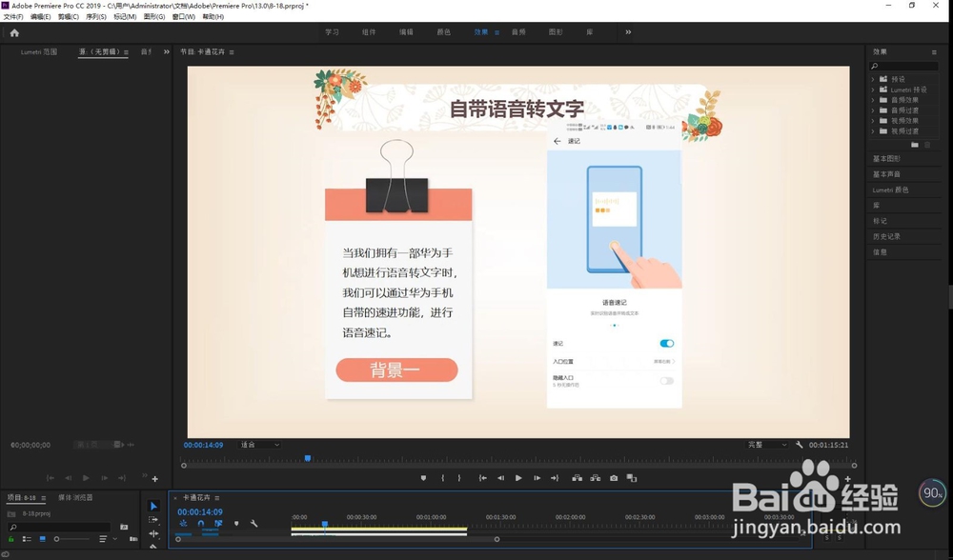953x560 pixels.
Task: Click the Effects panel search field
Action: (904, 66)
